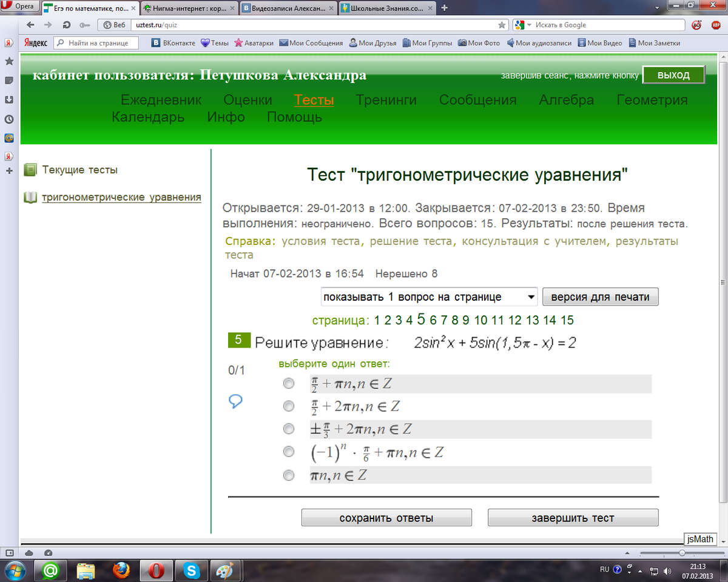728x582 pixels.
Task: Open Skype from the taskbar
Action: [x=192, y=570]
